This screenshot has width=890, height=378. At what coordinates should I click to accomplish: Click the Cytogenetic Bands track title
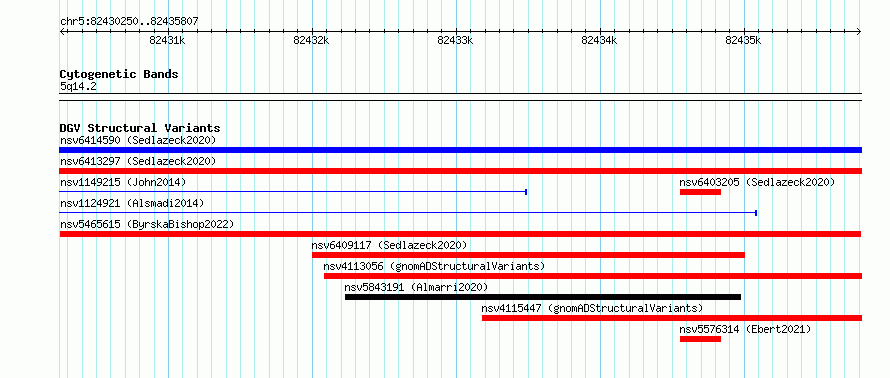pyautogui.click(x=119, y=74)
